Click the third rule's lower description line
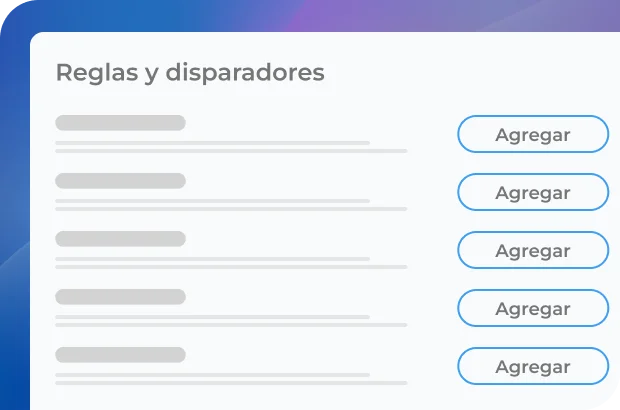This screenshot has width=620, height=410. click(x=231, y=267)
